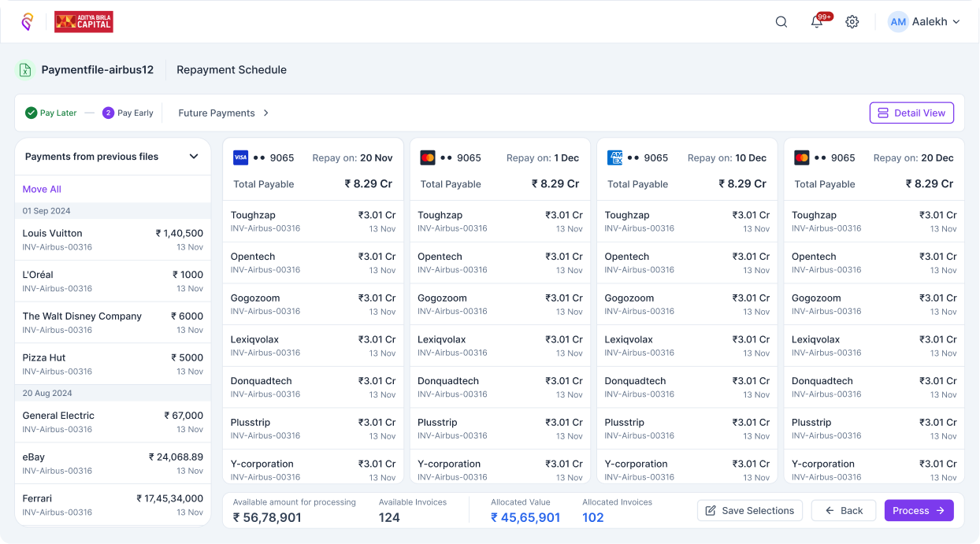Click the AM user avatar
This screenshot has width=980, height=544.
coord(898,22)
